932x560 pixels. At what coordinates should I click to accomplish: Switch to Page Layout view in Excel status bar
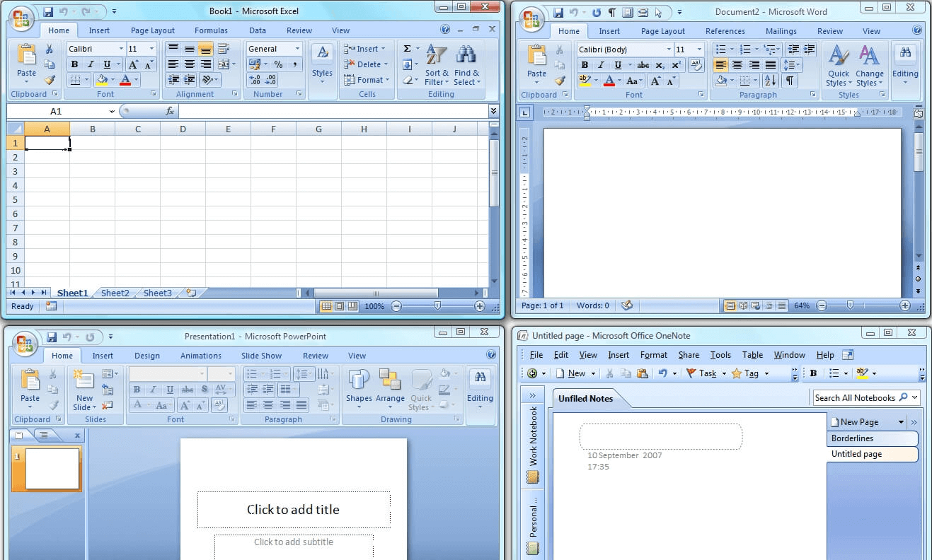pyautogui.click(x=339, y=306)
